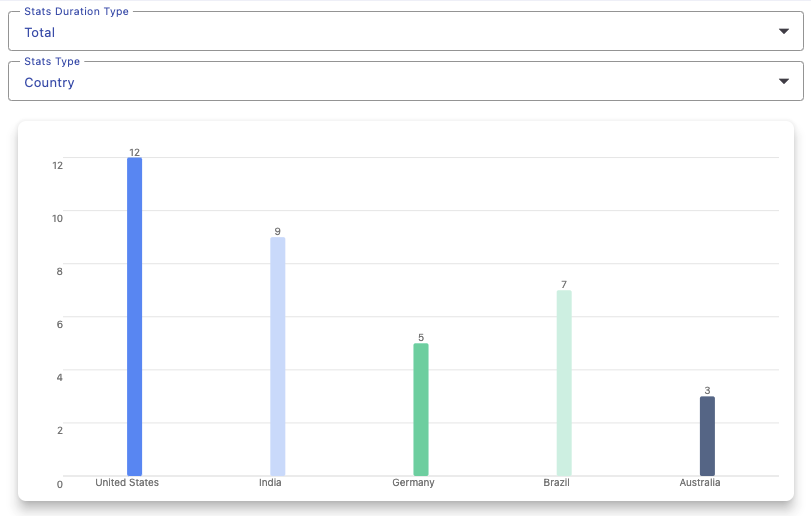The width and height of the screenshot is (811, 516).
Task: Click the Brazil axis label
Action: tap(556, 483)
